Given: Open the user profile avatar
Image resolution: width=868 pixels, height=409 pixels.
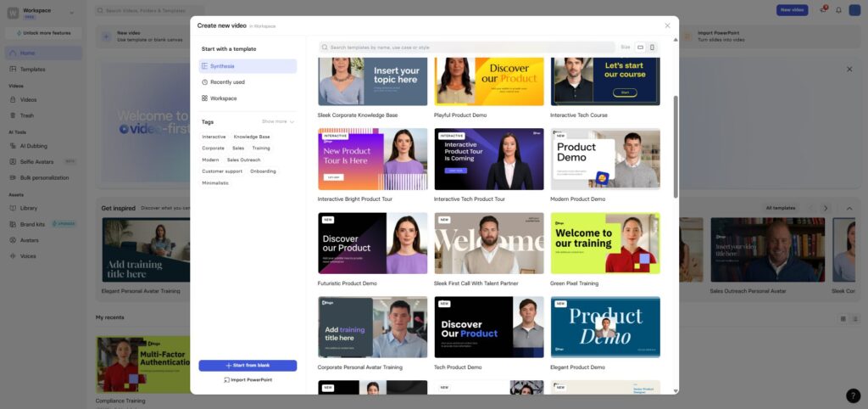Looking at the screenshot, I should tap(854, 10).
